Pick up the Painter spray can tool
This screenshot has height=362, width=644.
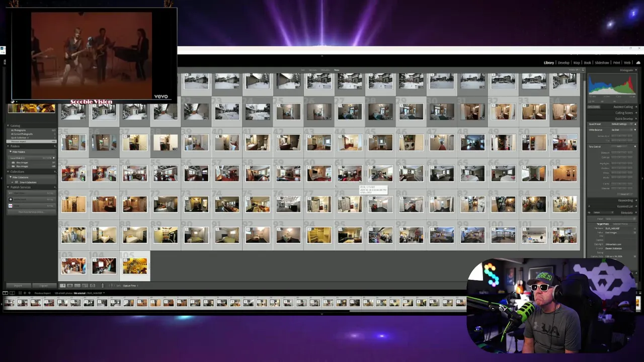tap(103, 285)
